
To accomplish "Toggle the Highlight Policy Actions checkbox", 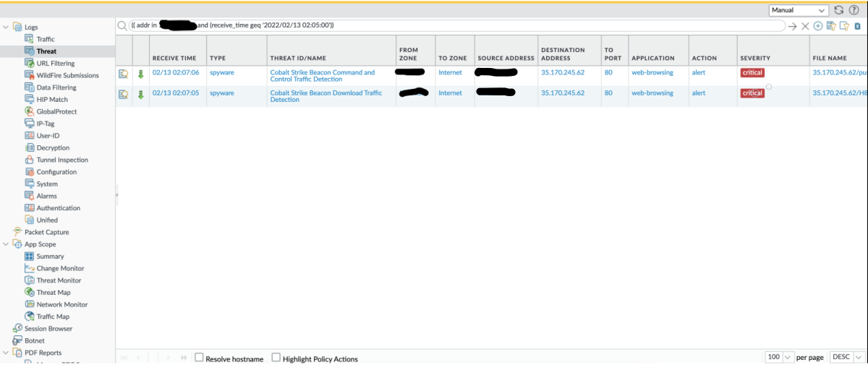I will tap(276, 358).
